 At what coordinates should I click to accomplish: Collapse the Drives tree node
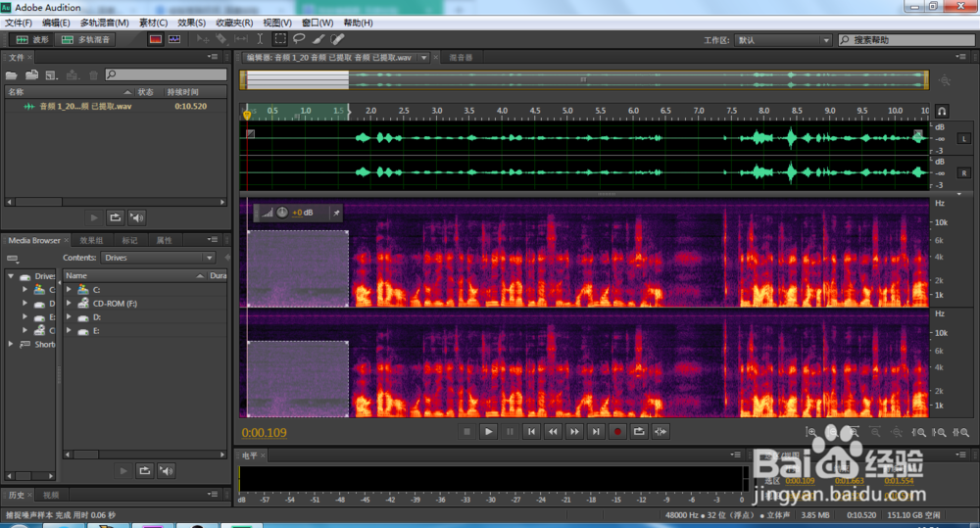11,275
